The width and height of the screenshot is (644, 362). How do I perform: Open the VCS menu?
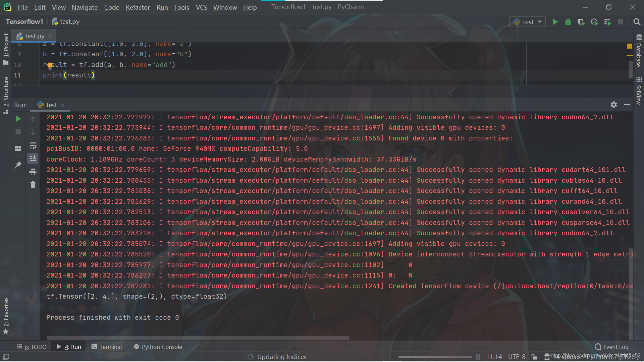tap(201, 7)
